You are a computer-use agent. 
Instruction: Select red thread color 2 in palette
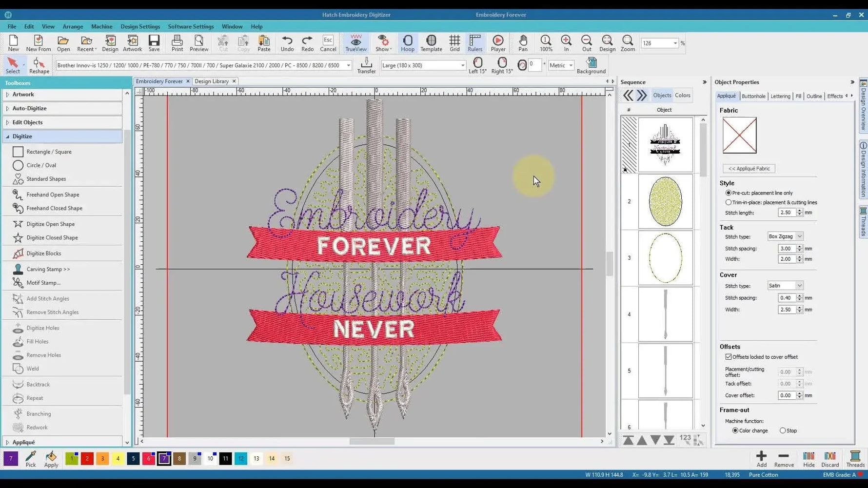pos(87,458)
